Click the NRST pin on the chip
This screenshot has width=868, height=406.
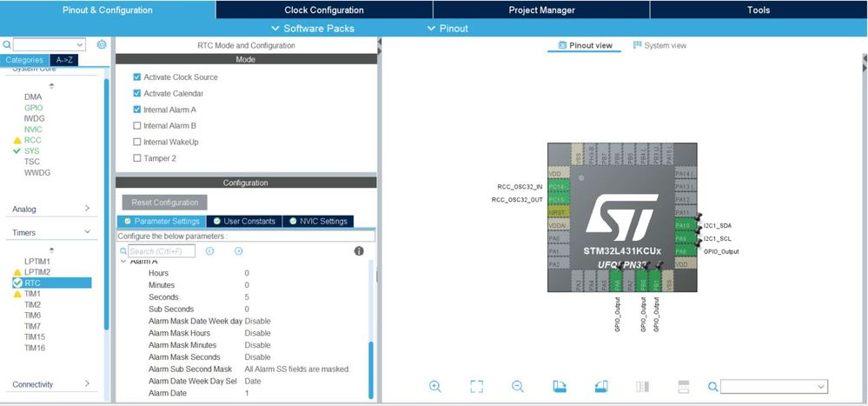pyautogui.click(x=557, y=213)
